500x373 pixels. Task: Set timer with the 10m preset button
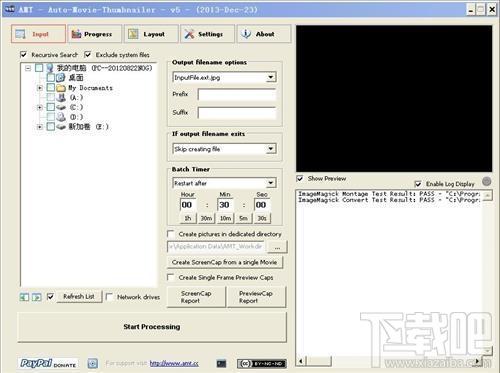(225, 218)
